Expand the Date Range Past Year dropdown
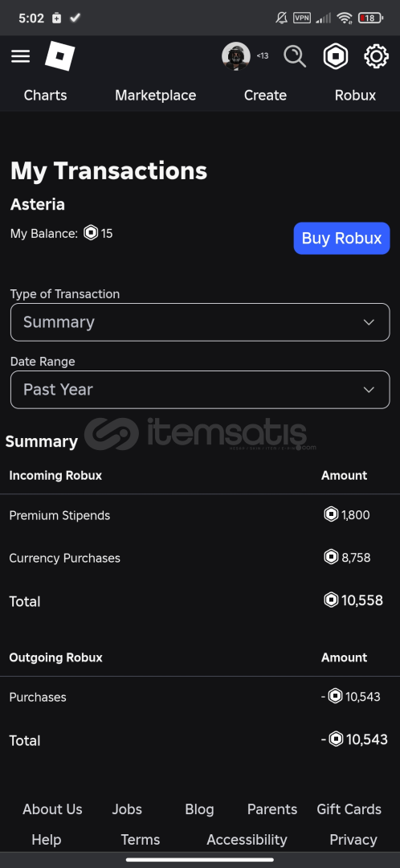The image size is (400, 868). tap(200, 390)
